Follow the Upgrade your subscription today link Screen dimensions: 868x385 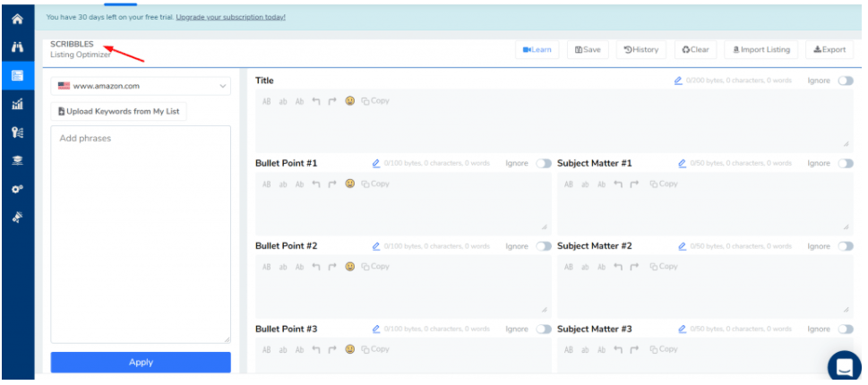(231, 17)
